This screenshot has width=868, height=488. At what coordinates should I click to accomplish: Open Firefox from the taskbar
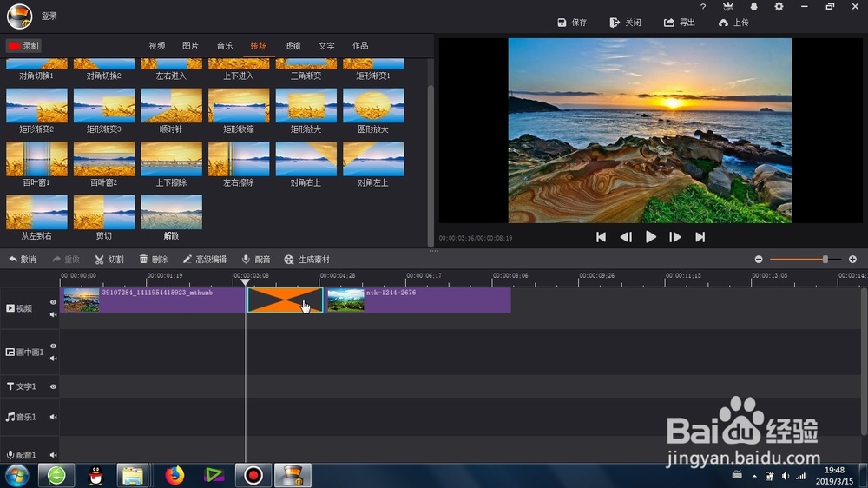pos(174,475)
